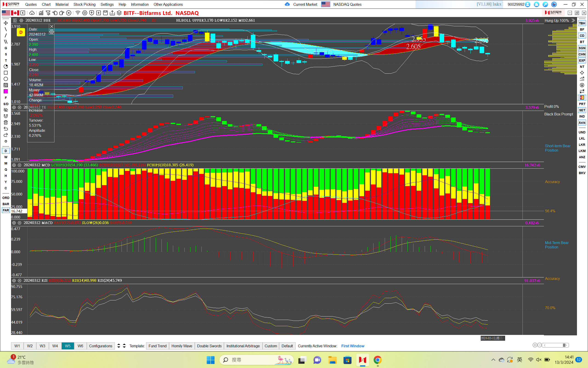Toggle the Axis button on right sidebar
The height and width of the screenshot is (368, 588).
[582, 122]
